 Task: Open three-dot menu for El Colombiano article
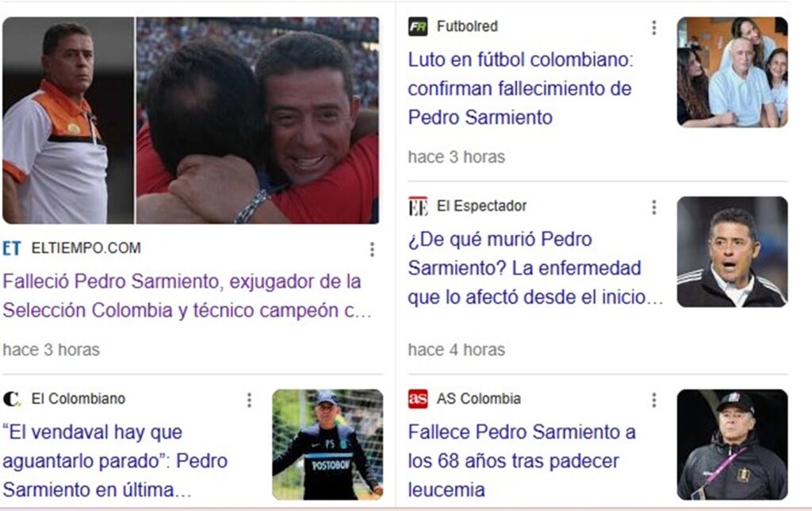pos(249,400)
